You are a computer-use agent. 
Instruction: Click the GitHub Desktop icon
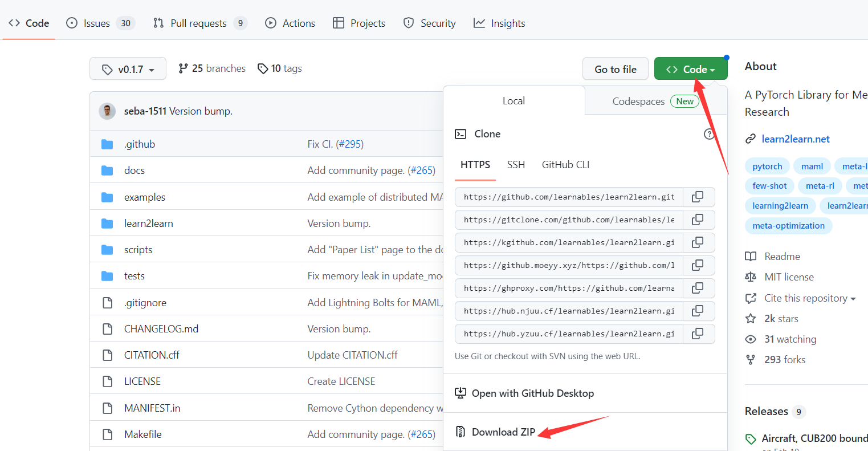point(461,393)
